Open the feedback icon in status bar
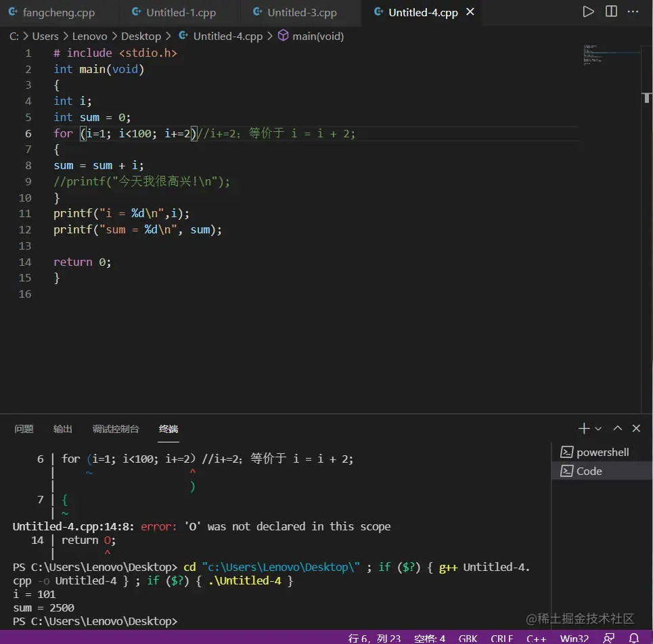Image resolution: width=653 pixels, height=644 pixels. point(609,638)
